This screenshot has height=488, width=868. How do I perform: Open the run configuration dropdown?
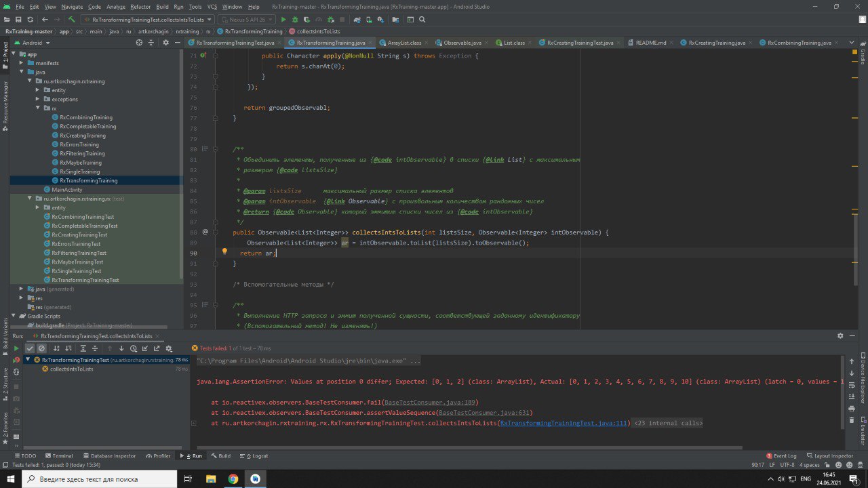[x=148, y=20]
